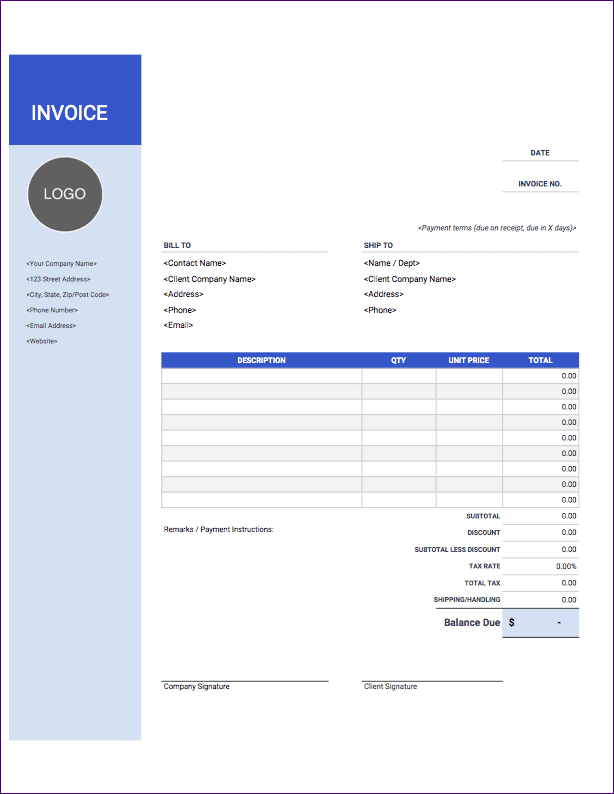614x794 pixels.
Task: Click the SHIP TO heading
Action: click(378, 245)
